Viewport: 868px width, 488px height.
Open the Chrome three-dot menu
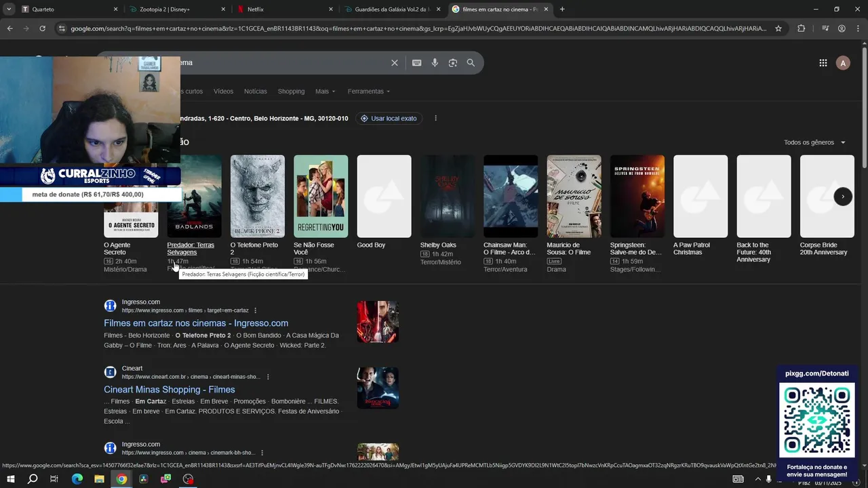point(859,28)
